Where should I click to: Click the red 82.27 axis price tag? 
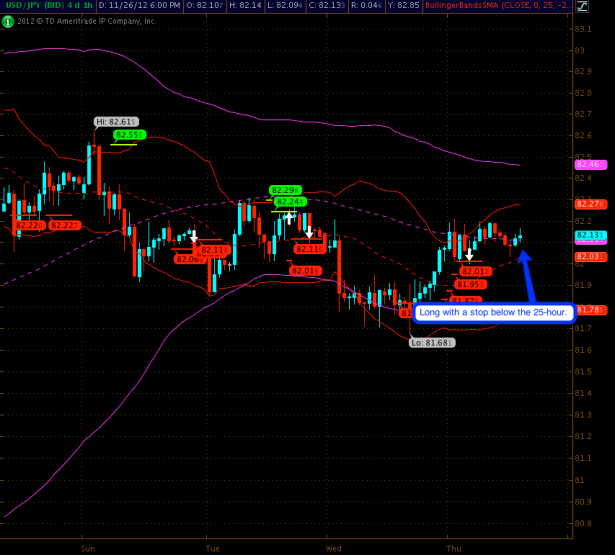(x=586, y=204)
